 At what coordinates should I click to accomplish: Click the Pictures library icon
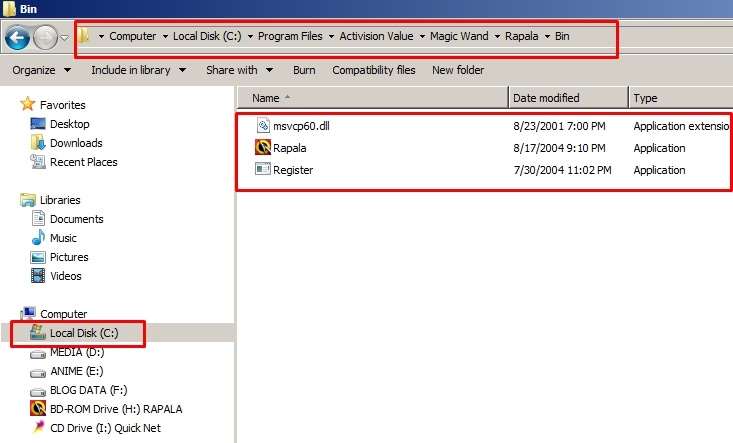37,257
